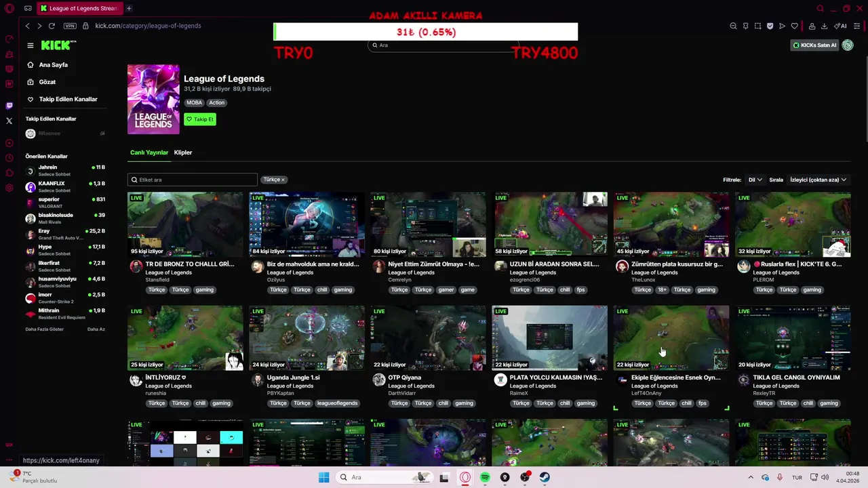
Task: Open the Kick user avatar menu
Action: click(x=848, y=45)
